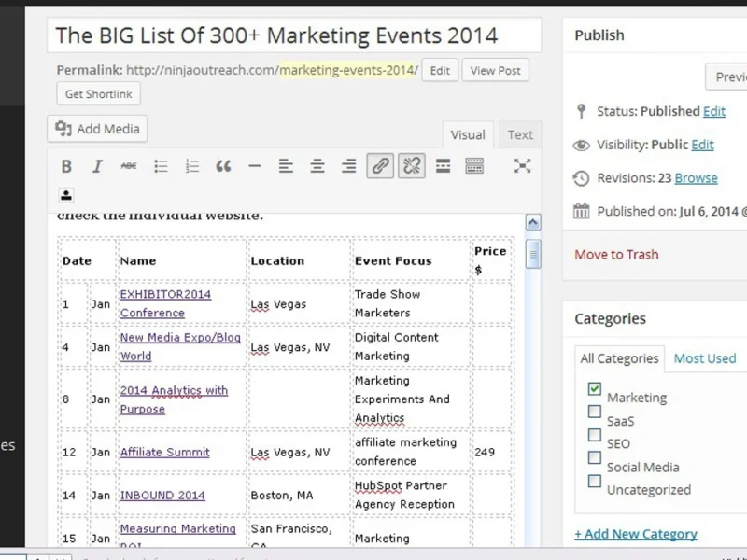
Task: Open the Most Used categories tab
Action: [x=705, y=358]
